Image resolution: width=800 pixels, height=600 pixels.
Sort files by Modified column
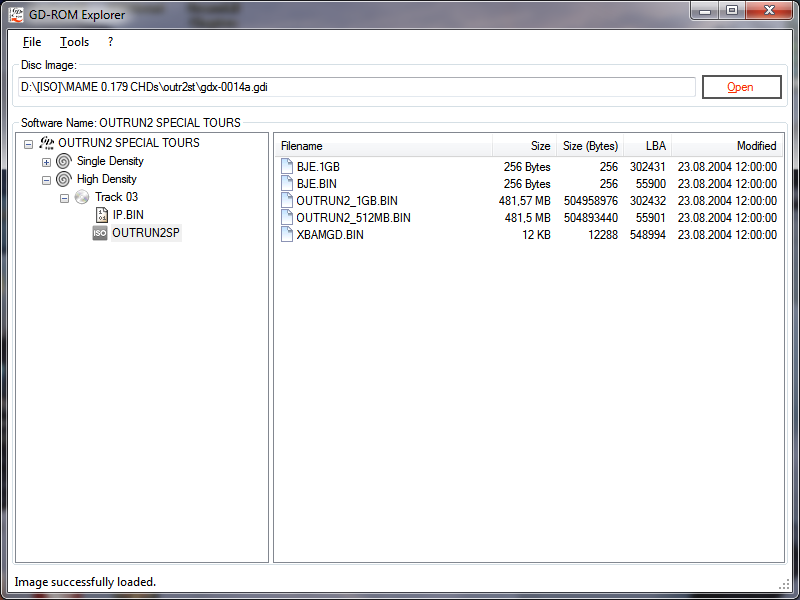coord(727,146)
